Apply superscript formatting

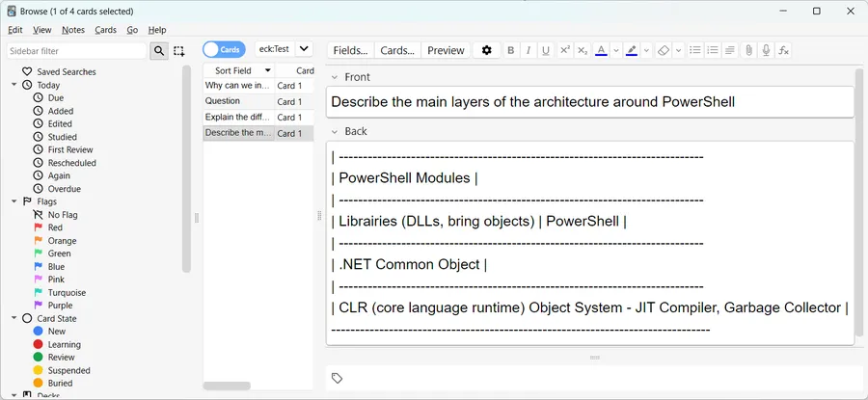[x=564, y=50]
